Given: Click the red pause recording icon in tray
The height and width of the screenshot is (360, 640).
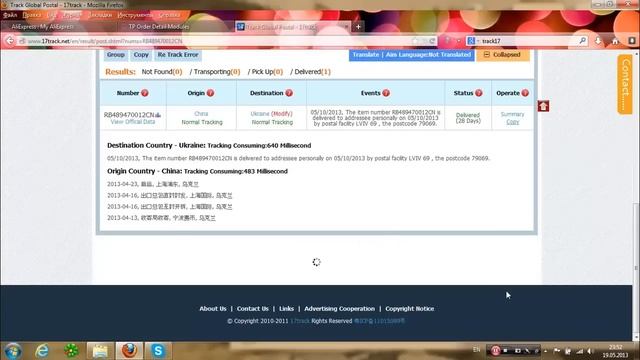Looking at the screenshot, I should point(495,351).
